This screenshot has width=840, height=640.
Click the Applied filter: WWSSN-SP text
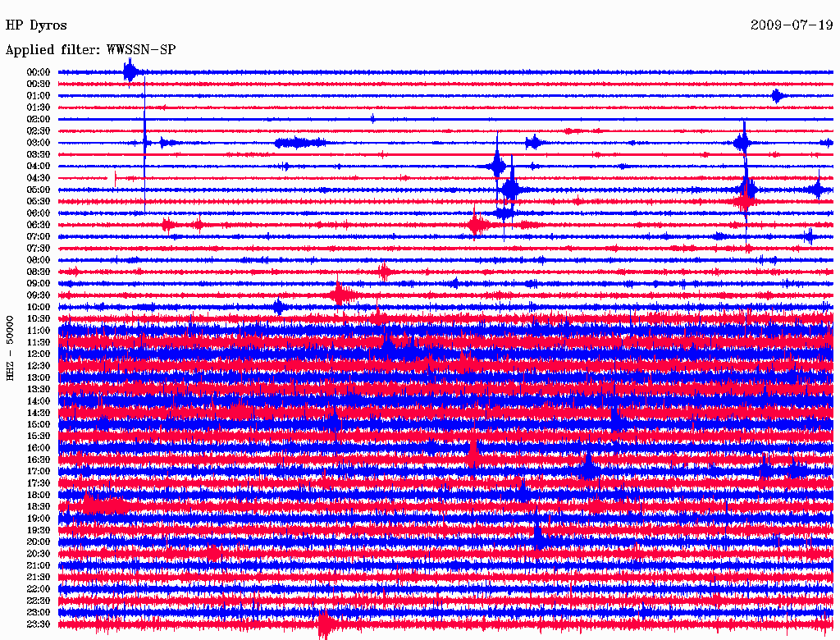(x=90, y=50)
